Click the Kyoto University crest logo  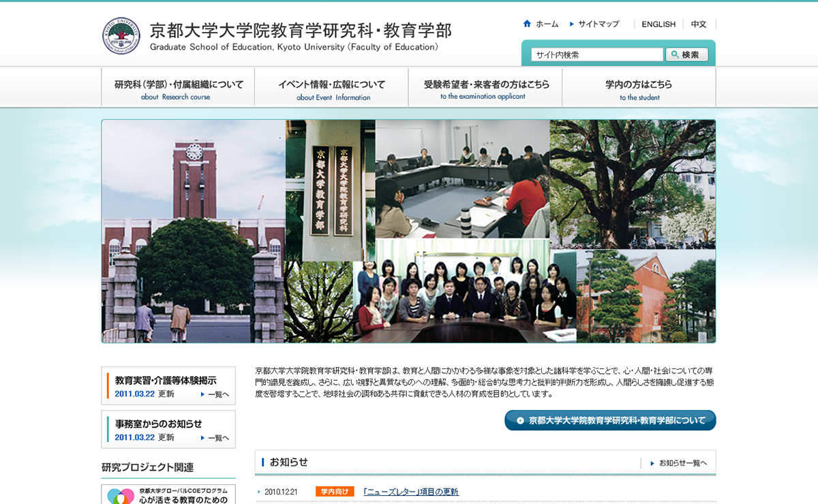(121, 36)
